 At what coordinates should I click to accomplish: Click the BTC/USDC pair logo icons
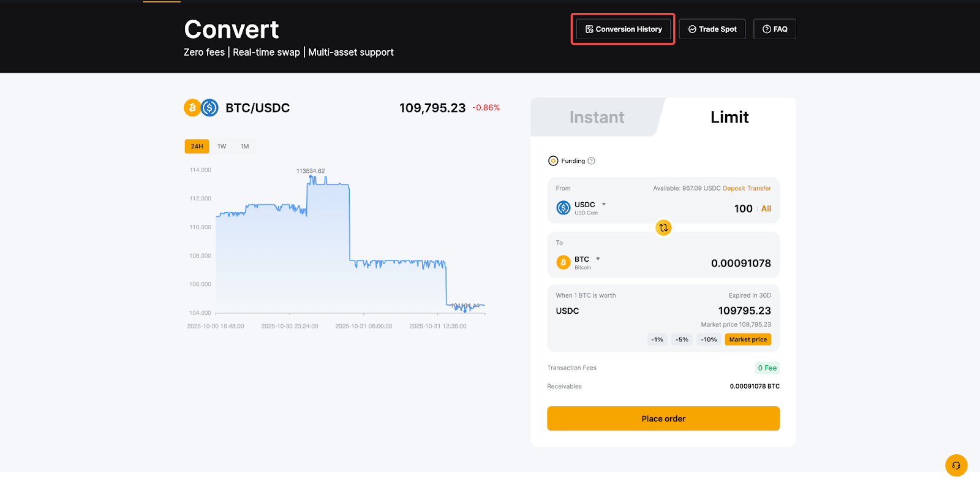[x=201, y=108]
